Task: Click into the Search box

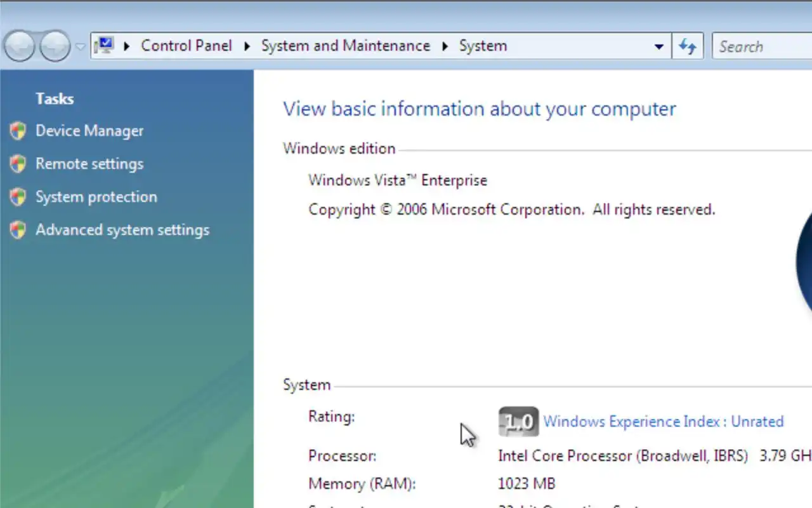Action: [x=762, y=46]
